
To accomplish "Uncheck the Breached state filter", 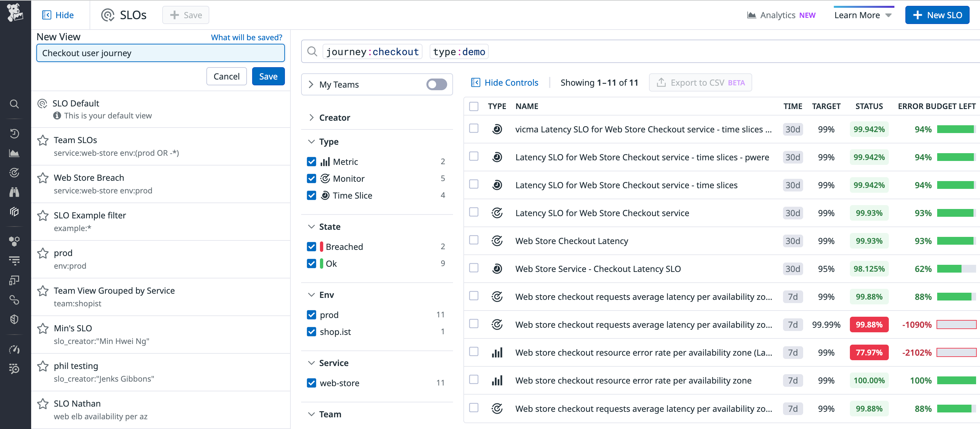I will click(312, 246).
